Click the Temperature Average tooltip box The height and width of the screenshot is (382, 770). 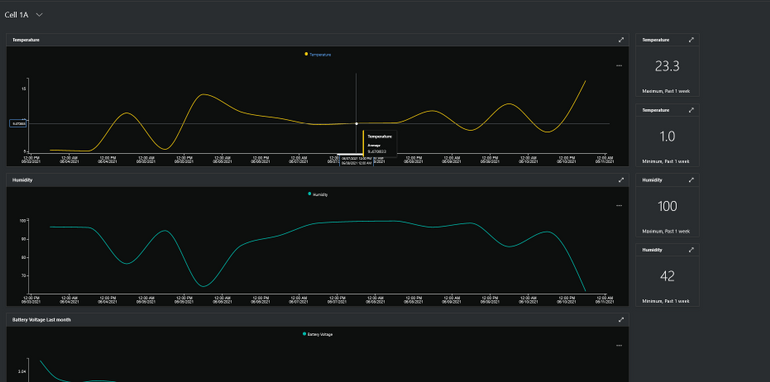(x=380, y=143)
